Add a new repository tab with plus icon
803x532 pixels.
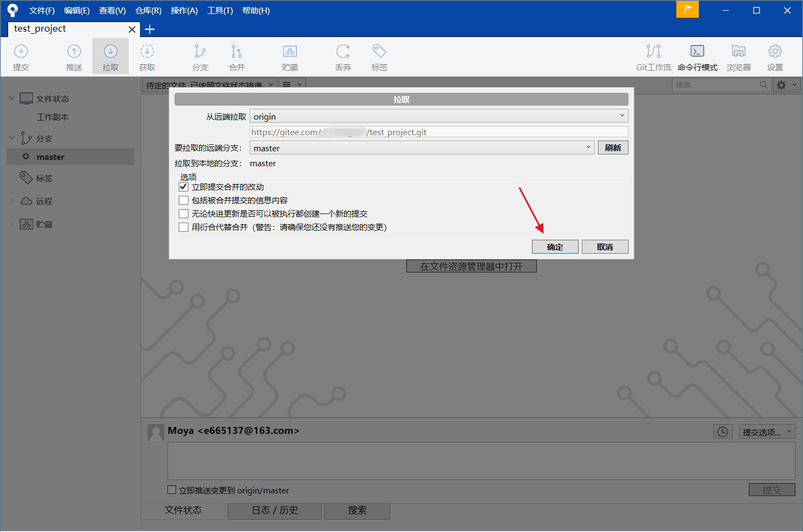(x=150, y=29)
